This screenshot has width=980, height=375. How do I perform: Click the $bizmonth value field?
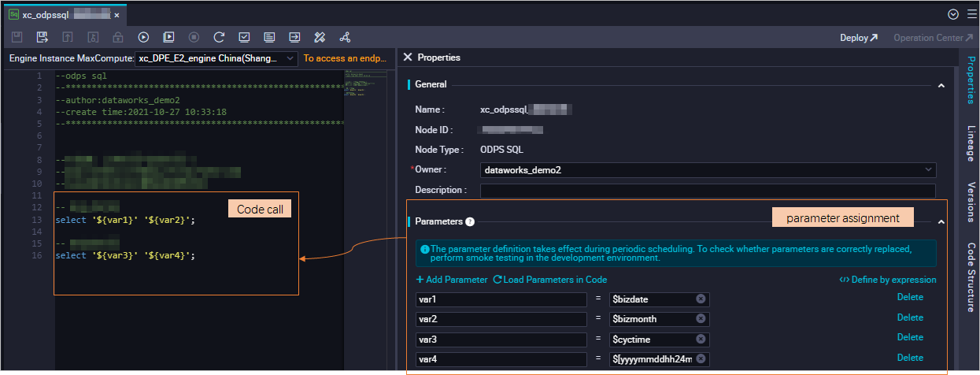(660, 319)
